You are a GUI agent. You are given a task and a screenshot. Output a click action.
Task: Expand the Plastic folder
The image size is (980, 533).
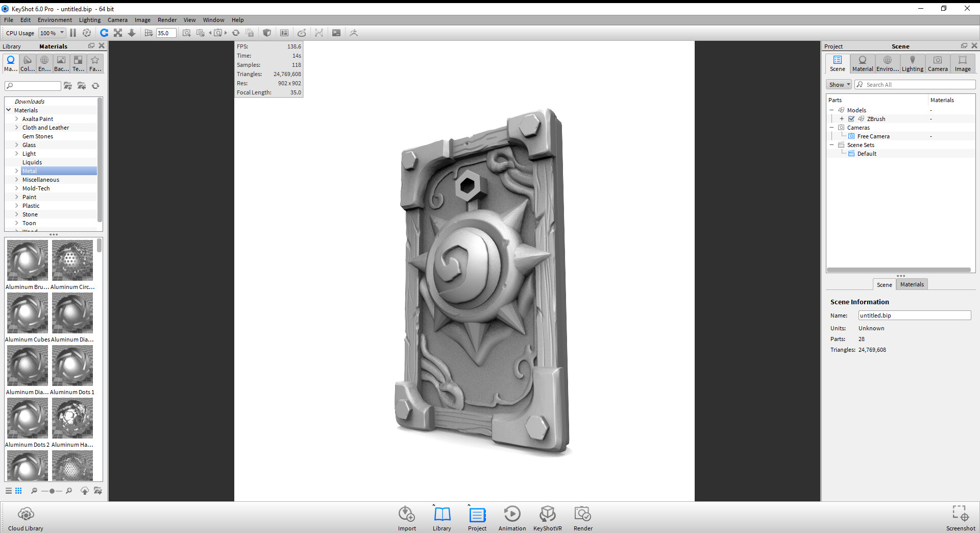(17, 206)
